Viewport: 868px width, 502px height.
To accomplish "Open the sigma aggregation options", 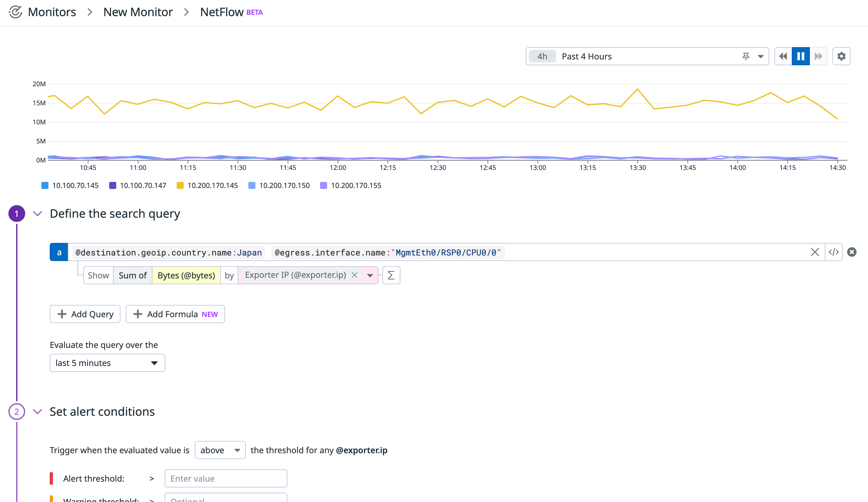I will (x=391, y=275).
